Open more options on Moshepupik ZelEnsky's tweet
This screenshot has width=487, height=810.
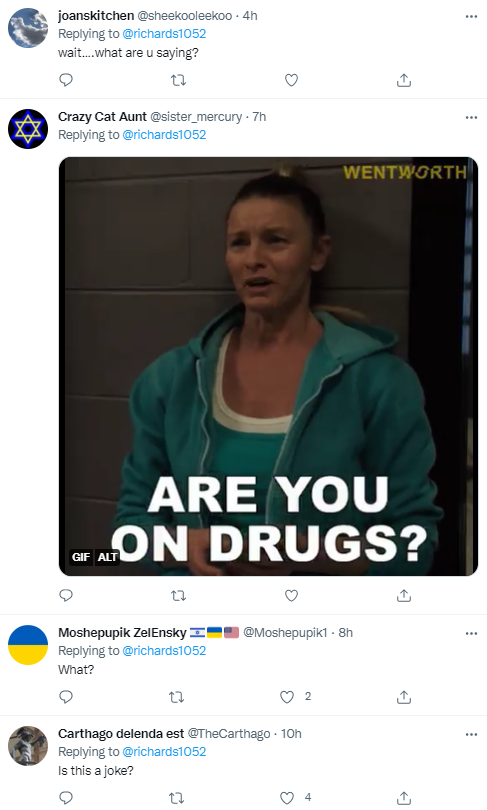[x=471, y=633]
